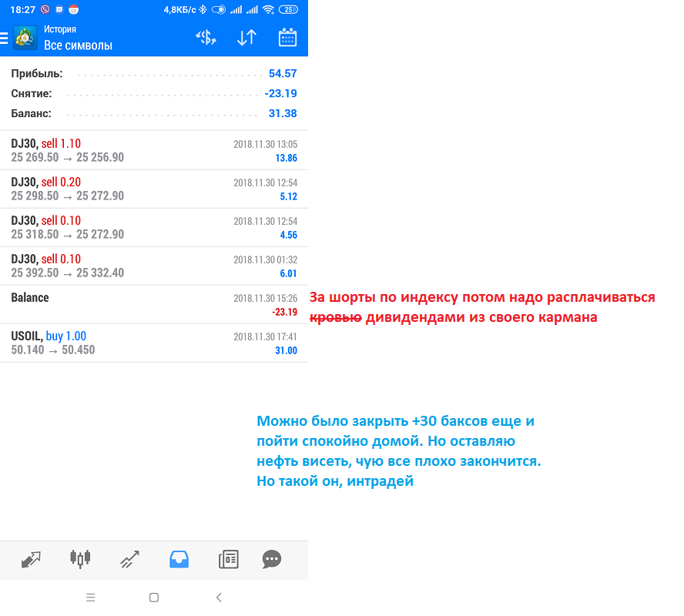Viewport: 684px width, 616px height.
Task: Select DJ30 sell 0.10 at 25 318.50
Action: coord(154,227)
